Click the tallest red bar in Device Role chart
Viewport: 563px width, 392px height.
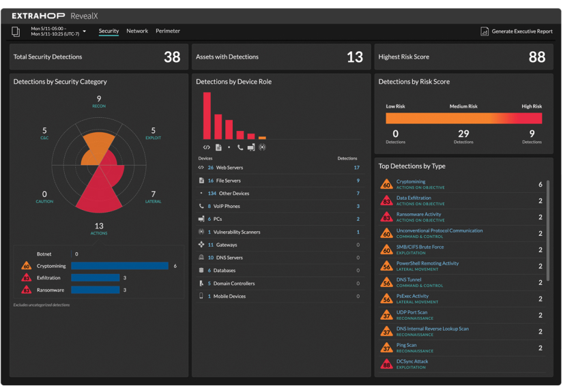pyautogui.click(x=207, y=116)
